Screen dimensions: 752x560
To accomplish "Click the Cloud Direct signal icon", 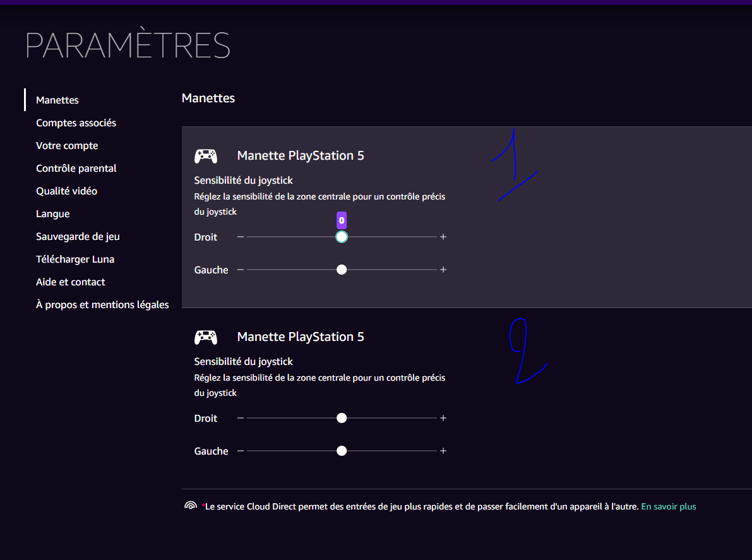I will tap(190, 506).
